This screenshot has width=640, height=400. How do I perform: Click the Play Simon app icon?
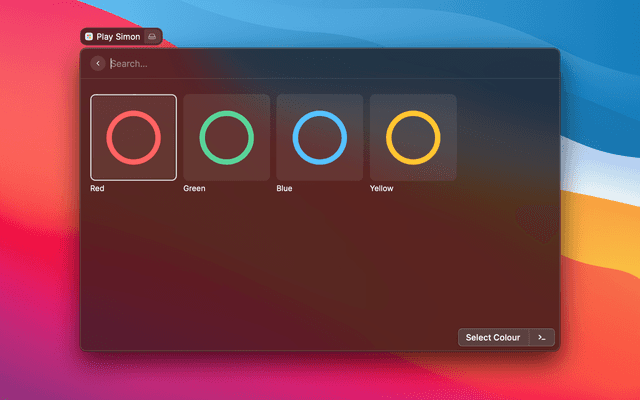pos(89,36)
